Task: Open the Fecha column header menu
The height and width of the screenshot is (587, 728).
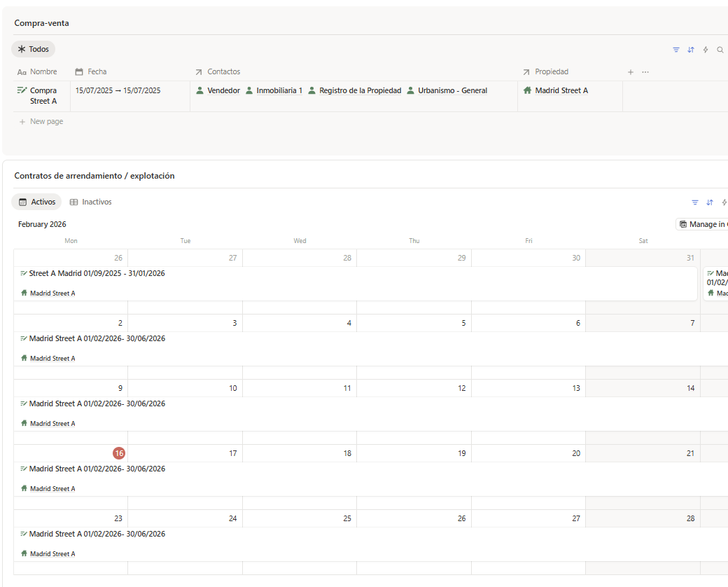Action: (x=97, y=72)
